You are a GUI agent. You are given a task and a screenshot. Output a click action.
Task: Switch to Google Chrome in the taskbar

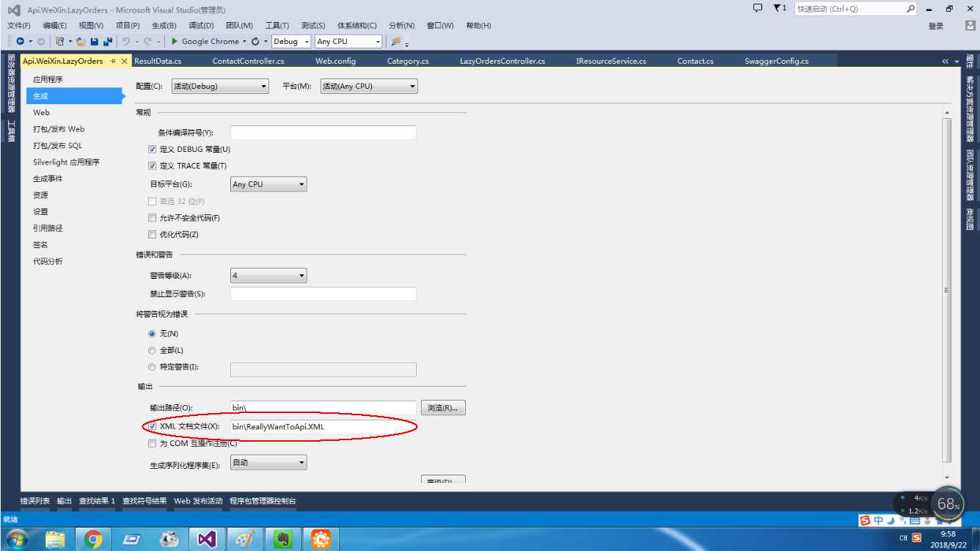tap(93, 539)
